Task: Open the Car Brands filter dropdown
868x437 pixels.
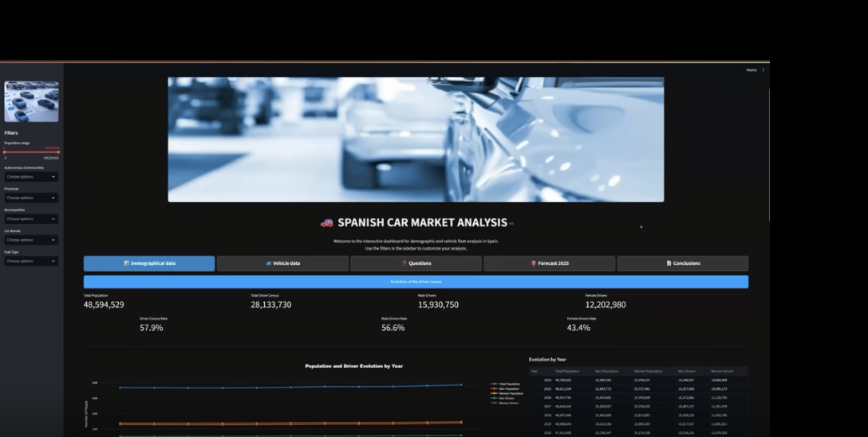Action: [x=31, y=240]
